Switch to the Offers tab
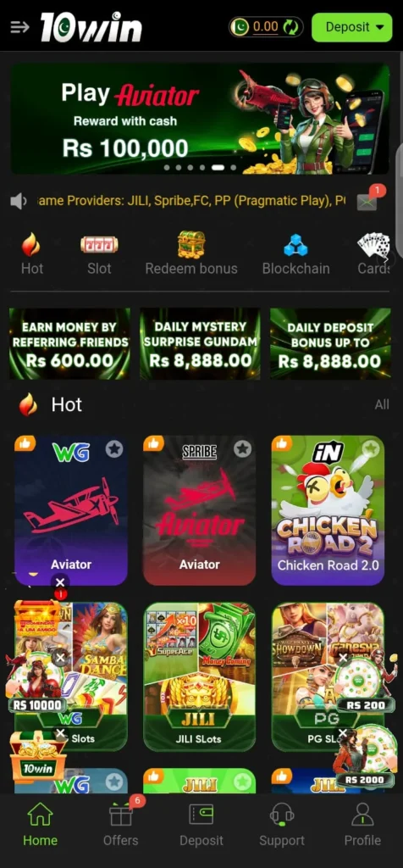 pyautogui.click(x=120, y=824)
